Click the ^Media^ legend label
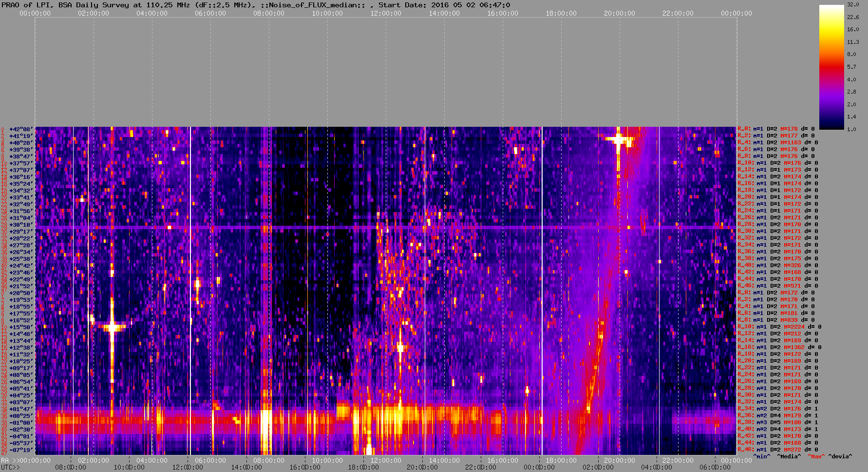This screenshot has width=868, height=472. point(789,457)
